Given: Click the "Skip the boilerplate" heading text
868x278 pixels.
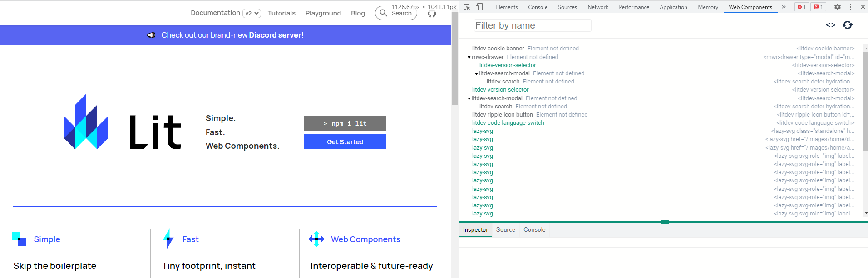Looking at the screenshot, I should tap(55, 266).
